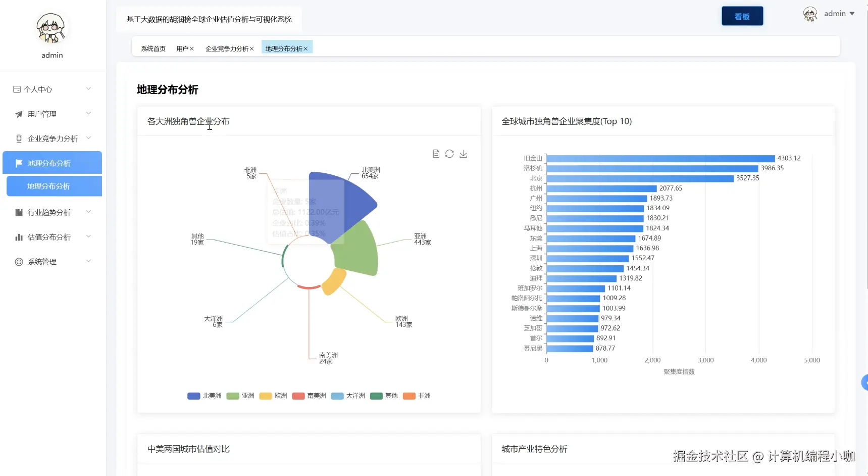
Task: Click 各大洲独角兽企业分布 card title
Action: (188, 121)
